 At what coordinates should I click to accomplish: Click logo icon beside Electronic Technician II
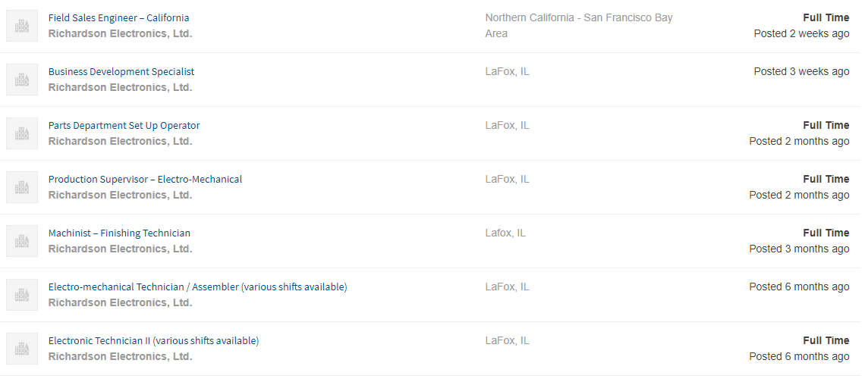[x=22, y=349]
